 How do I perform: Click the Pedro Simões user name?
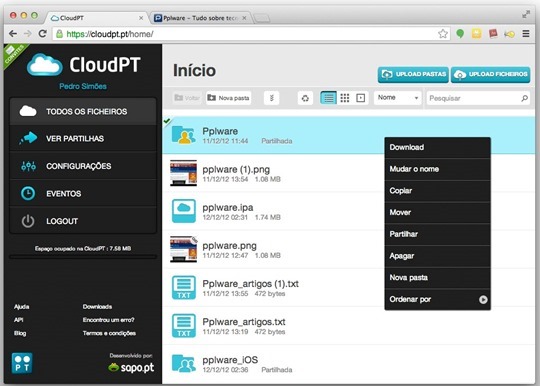click(x=83, y=86)
